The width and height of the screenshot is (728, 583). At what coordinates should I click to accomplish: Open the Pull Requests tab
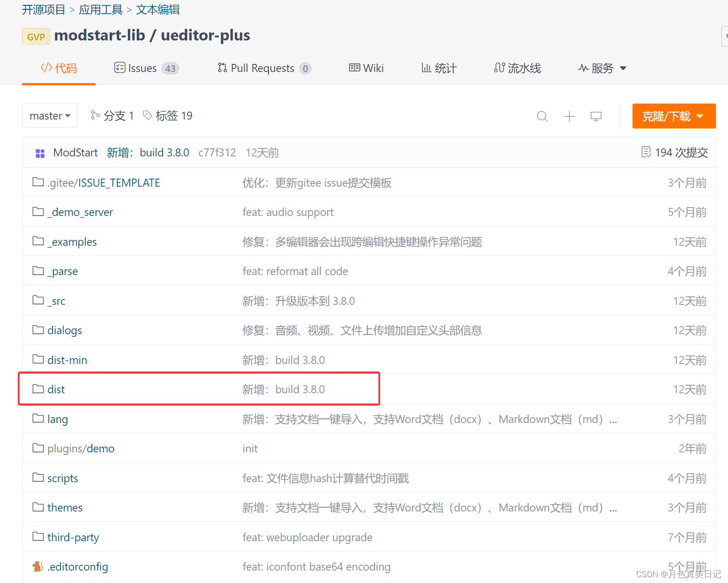pos(264,68)
